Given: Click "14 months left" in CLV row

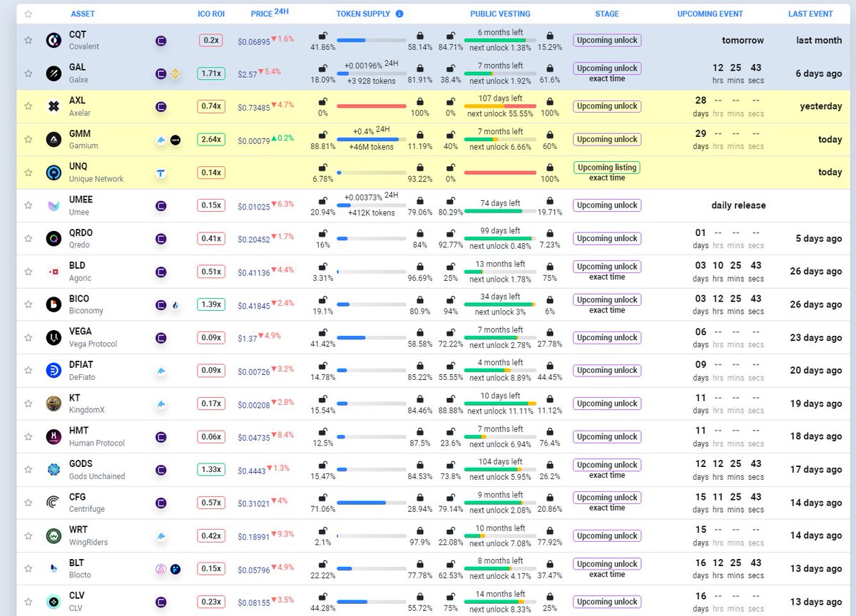Looking at the screenshot, I should 500,594.
